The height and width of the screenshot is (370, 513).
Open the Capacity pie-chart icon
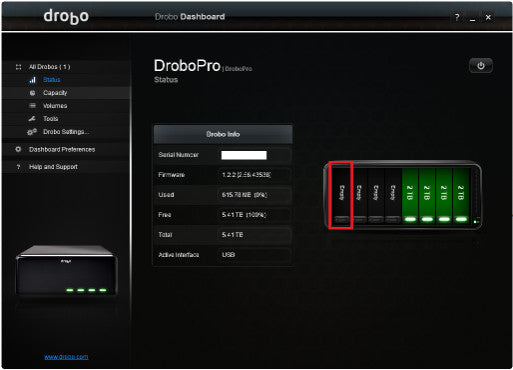pyautogui.click(x=32, y=93)
